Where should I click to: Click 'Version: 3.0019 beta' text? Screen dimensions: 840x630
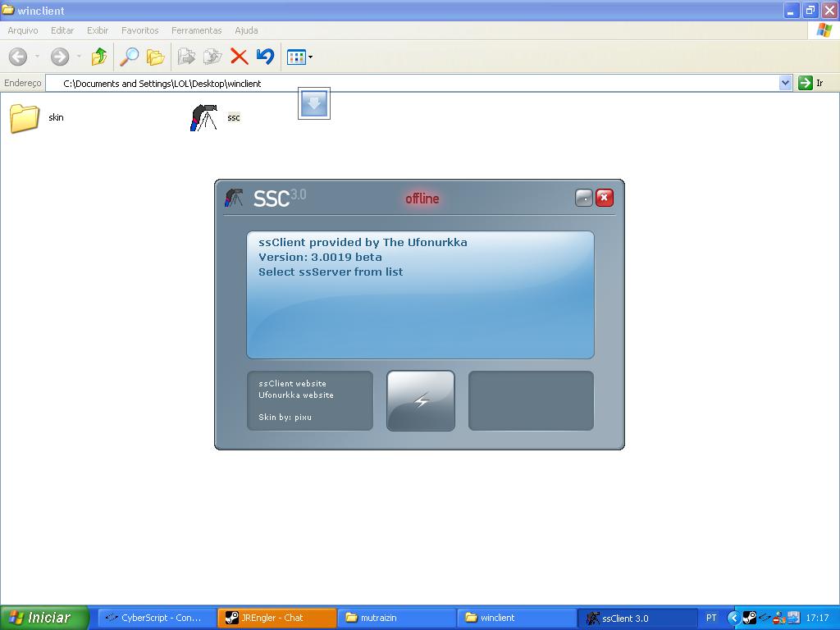pos(320,257)
